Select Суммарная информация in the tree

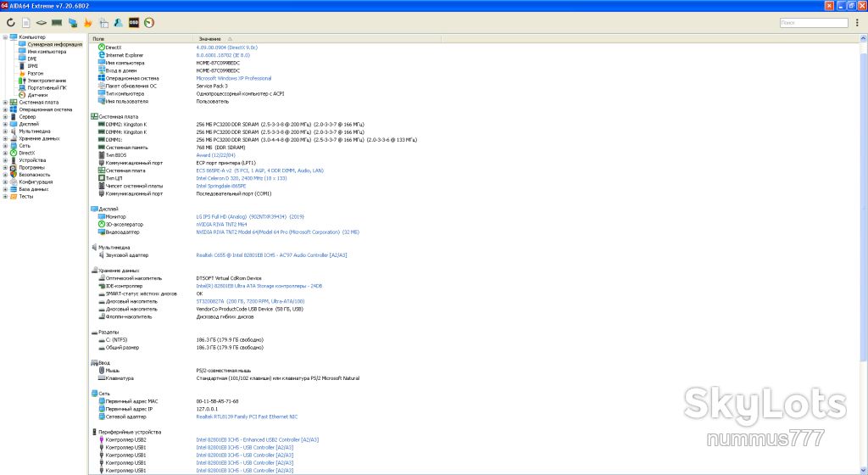click(55, 44)
